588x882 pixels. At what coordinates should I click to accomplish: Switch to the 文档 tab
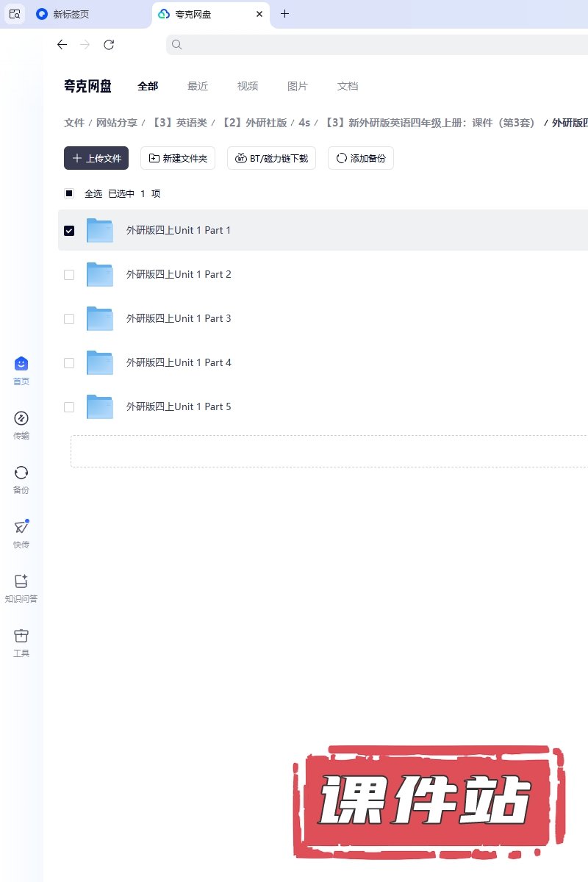(x=348, y=86)
